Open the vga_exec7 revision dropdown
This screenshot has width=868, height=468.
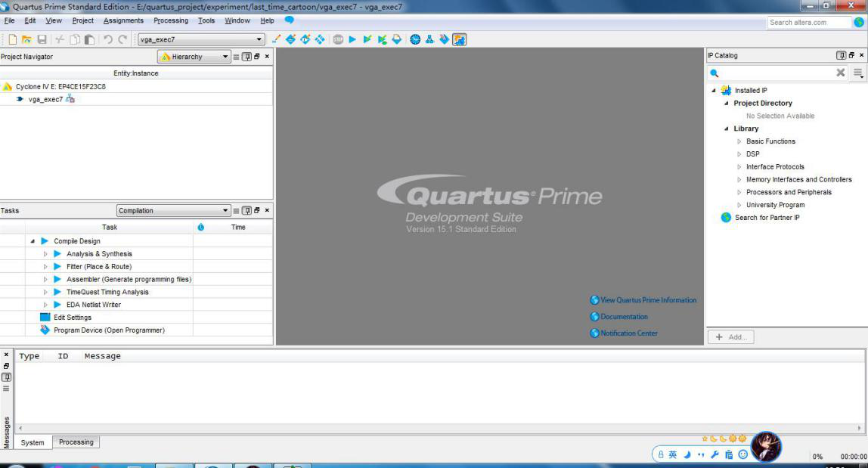201,39
